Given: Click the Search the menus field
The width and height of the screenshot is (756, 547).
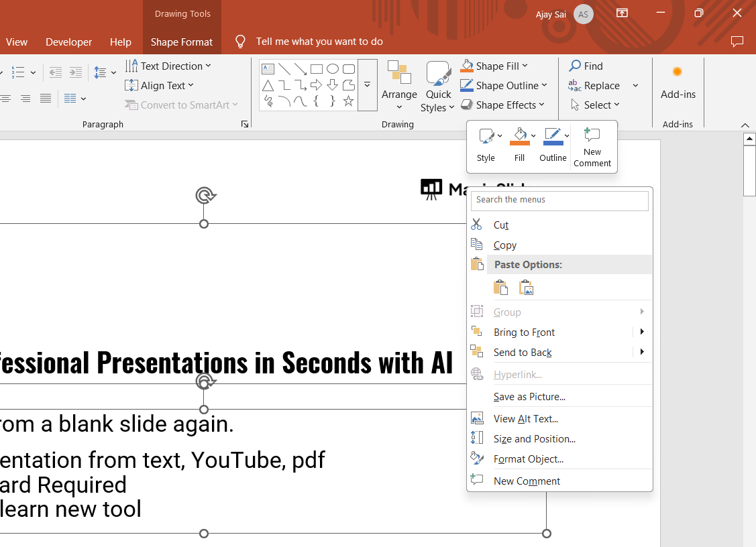Looking at the screenshot, I should click(559, 200).
